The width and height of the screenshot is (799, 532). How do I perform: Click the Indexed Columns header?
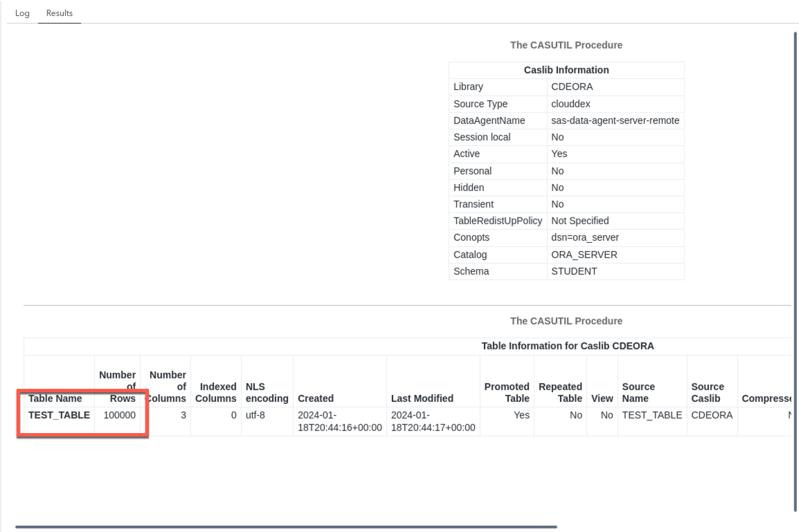pyautogui.click(x=215, y=392)
